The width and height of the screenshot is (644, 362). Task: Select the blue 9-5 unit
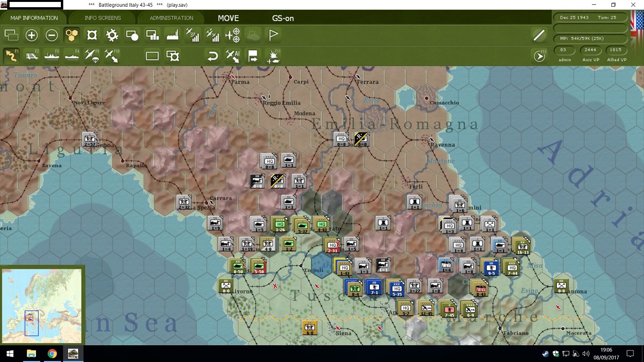coord(491,267)
